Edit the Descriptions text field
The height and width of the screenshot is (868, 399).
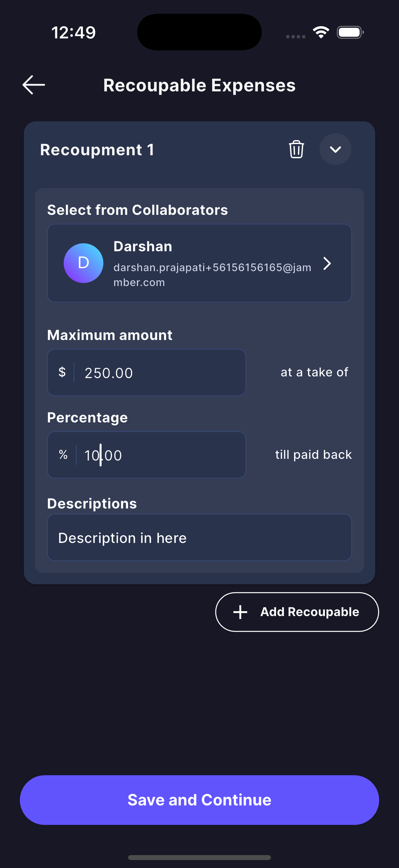(199, 538)
